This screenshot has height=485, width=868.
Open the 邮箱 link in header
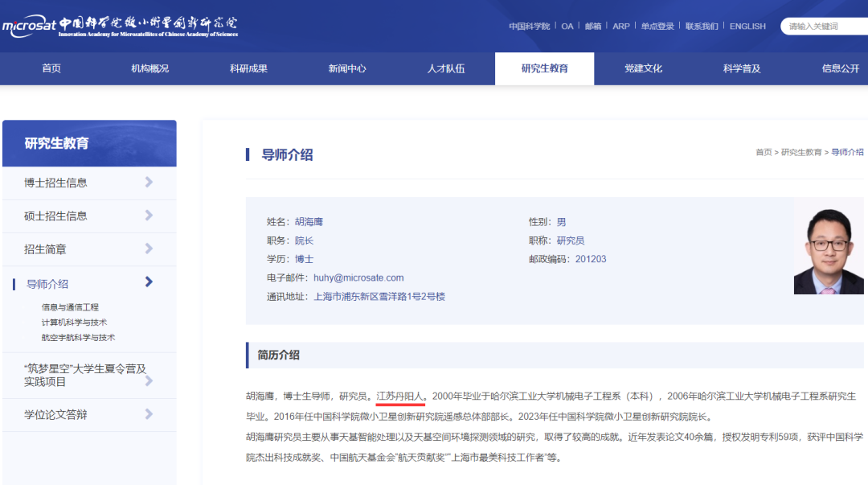593,26
